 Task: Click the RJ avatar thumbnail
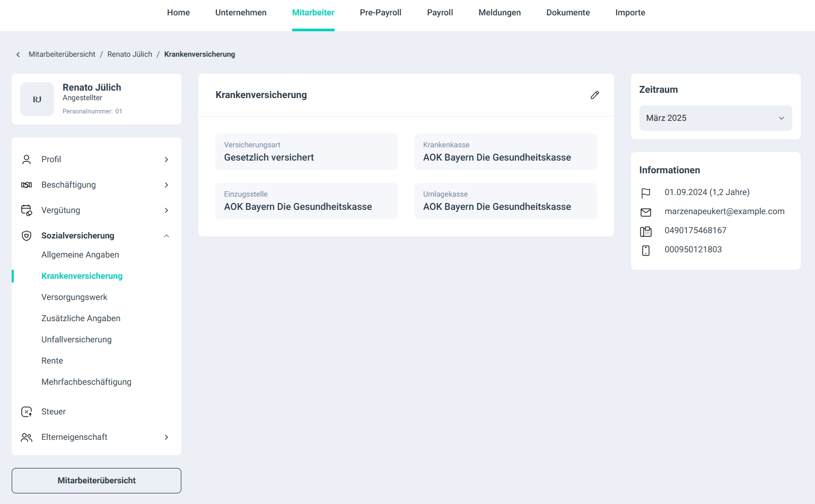(37, 99)
